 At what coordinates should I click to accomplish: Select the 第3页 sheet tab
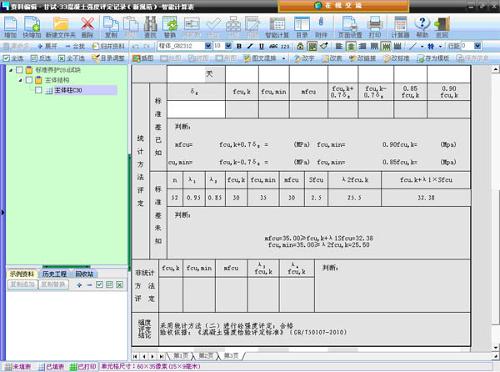[231, 356]
